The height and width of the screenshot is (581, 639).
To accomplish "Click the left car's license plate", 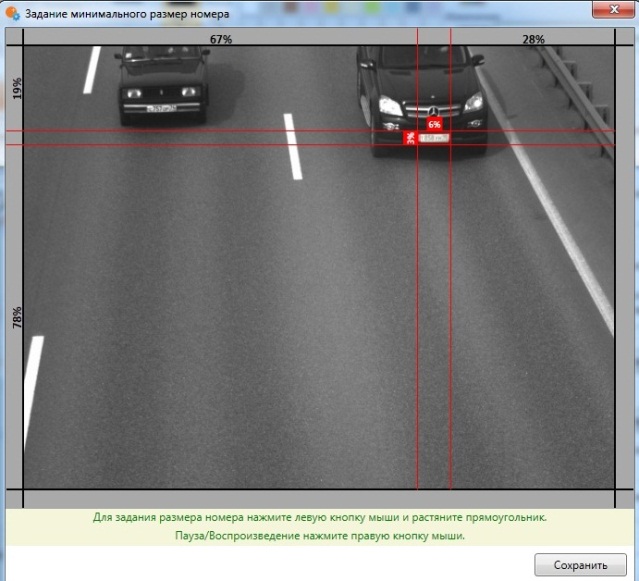I will (x=161, y=108).
